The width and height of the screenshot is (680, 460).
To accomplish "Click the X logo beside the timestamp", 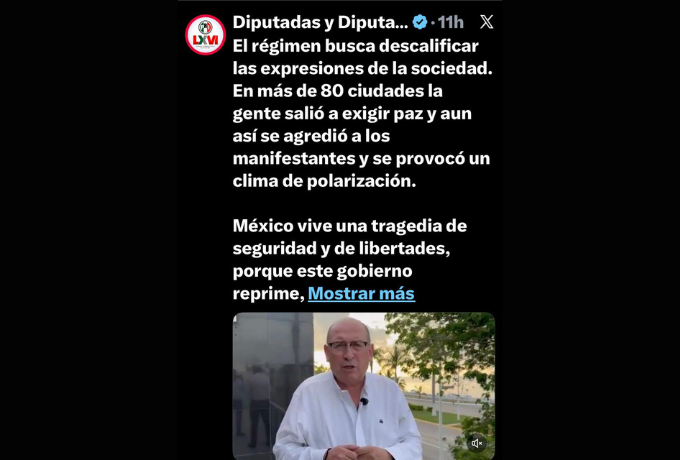I will [x=487, y=22].
